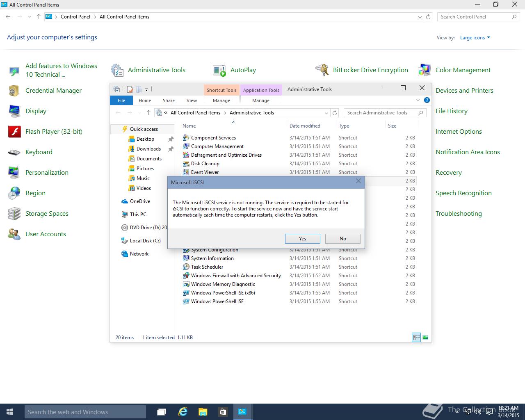Open the Devices and Printers link

pos(464,91)
